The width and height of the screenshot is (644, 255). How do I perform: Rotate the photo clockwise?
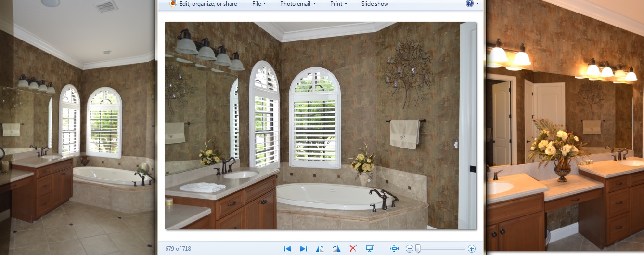pos(336,249)
